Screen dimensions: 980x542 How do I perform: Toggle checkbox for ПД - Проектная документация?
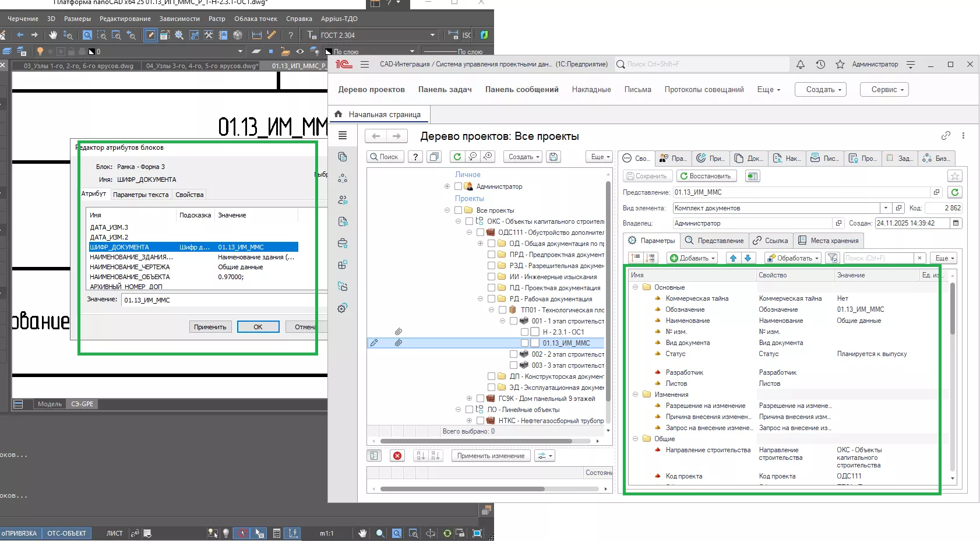click(491, 288)
